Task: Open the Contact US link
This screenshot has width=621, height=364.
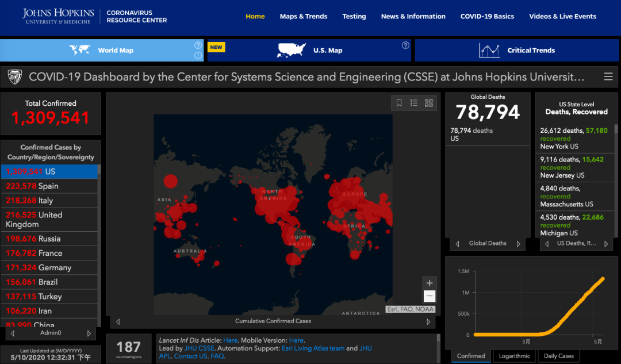Action: pyautogui.click(x=190, y=356)
